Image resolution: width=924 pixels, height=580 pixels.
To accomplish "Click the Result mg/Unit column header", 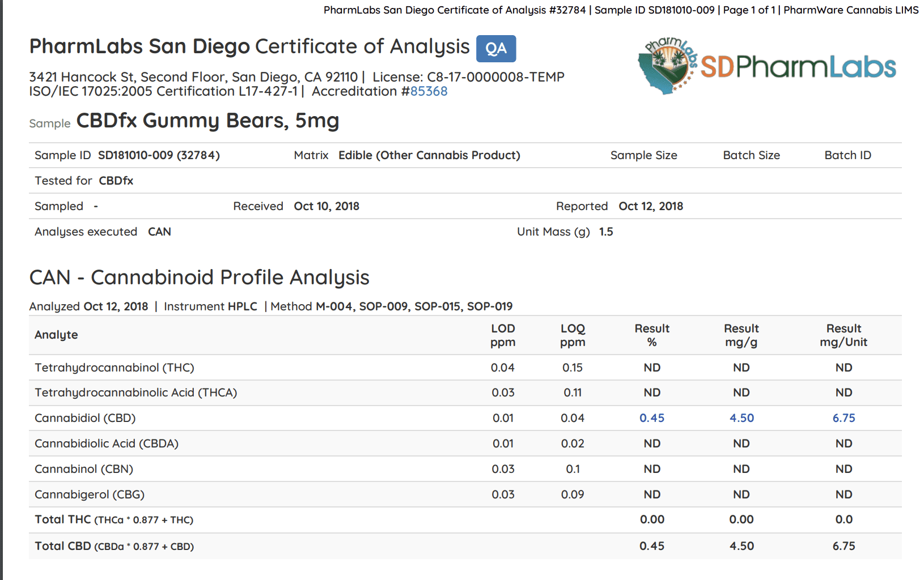I will click(x=844, y=335).
